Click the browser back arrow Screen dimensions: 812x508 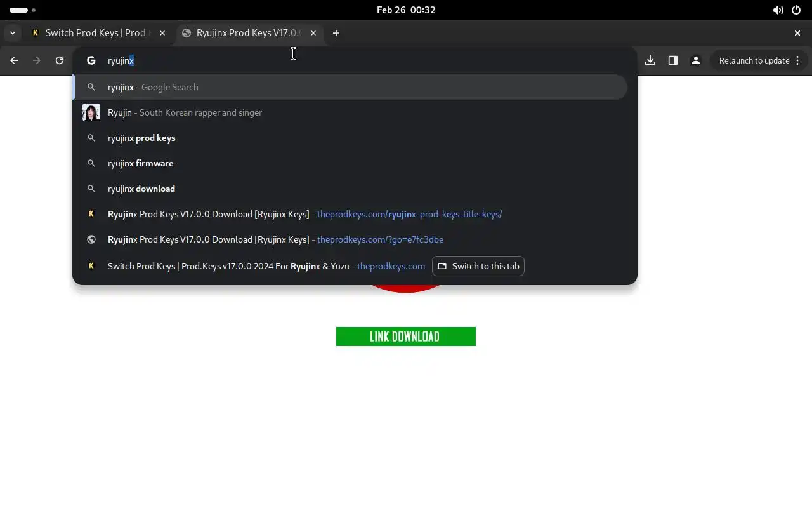[14, 60]
